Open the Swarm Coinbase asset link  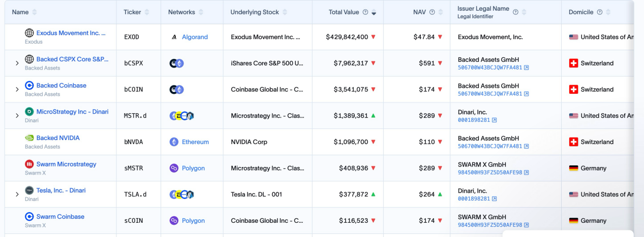coord(60,217)
